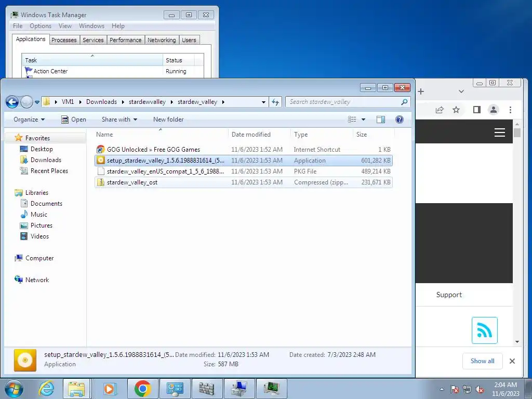Click the Explorer Back navigation arrow

[x=12, y=102]
